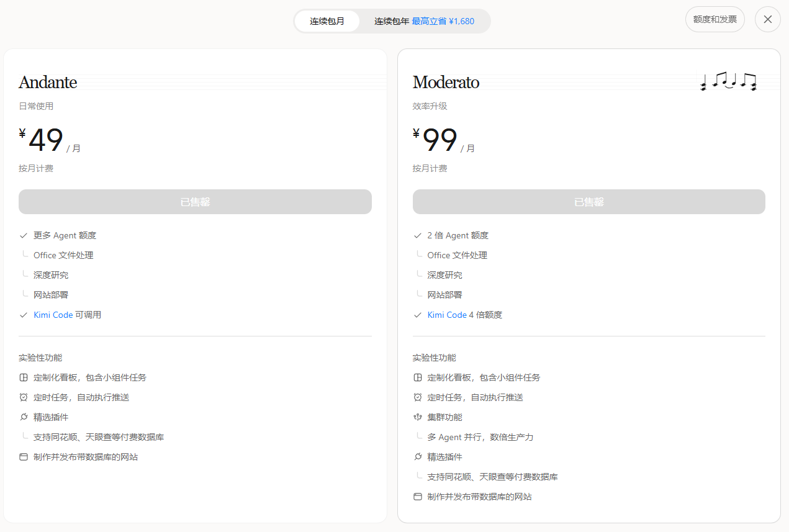
Task: Click the checkmark beside Kimi Code 可调用
Action: tap(24, 315)
